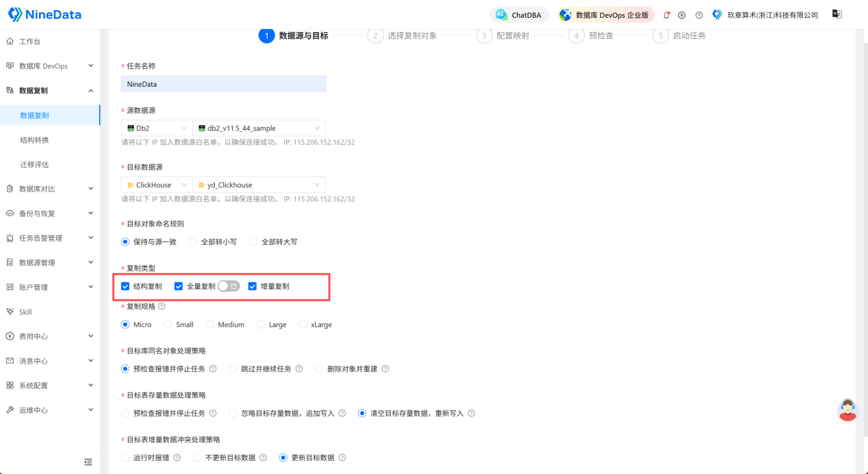
Task: Open db2_v11.5_44_sample datasource dropdown
Action: coord(259,128)
